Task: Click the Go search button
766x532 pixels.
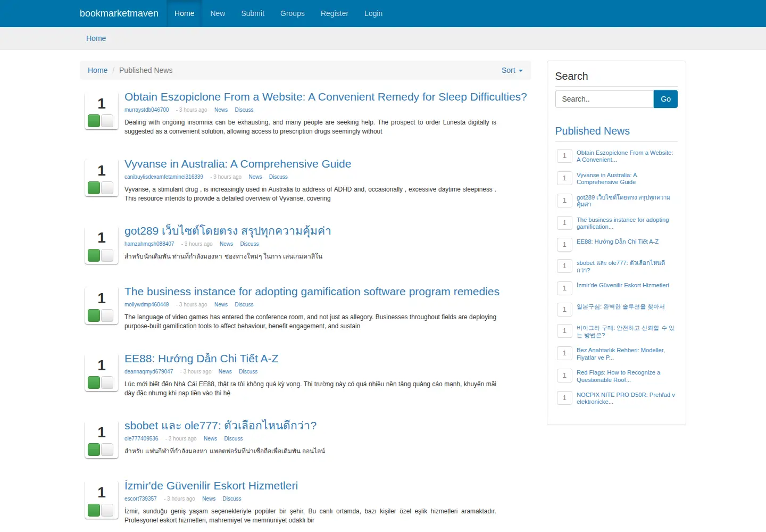Action: pos(665,99)
